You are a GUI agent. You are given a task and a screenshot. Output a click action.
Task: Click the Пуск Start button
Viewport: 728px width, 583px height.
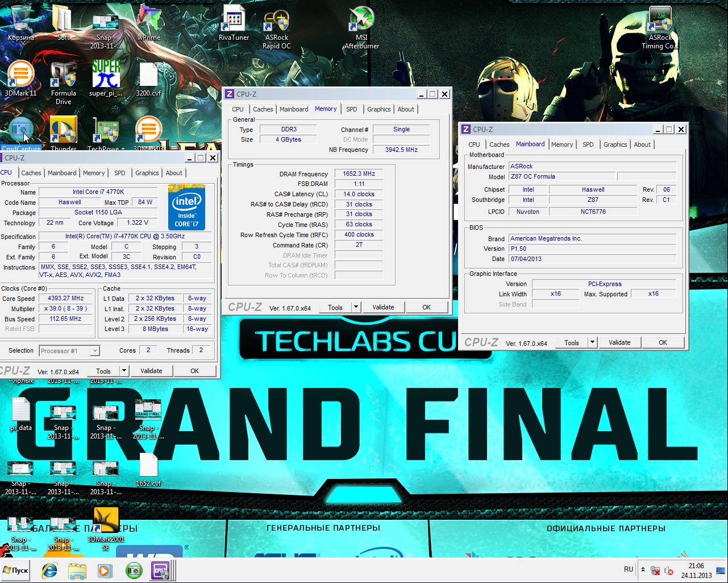(15, 570)
